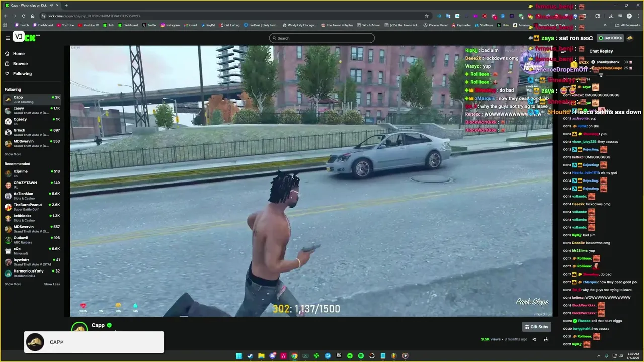Collapse Recommended list with Show Less
Screen dimensions: 644x362
tap(52, 284)
